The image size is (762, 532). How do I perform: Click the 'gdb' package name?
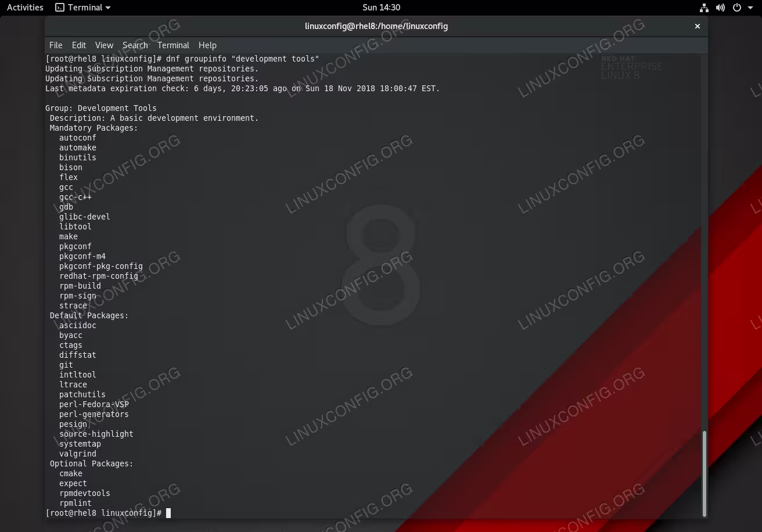coord(66,207)
